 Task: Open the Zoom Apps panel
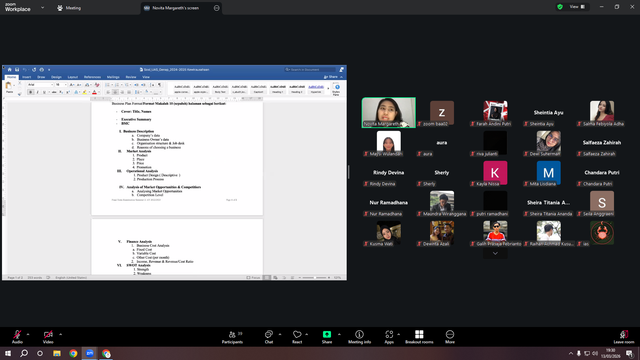[389, 337]
